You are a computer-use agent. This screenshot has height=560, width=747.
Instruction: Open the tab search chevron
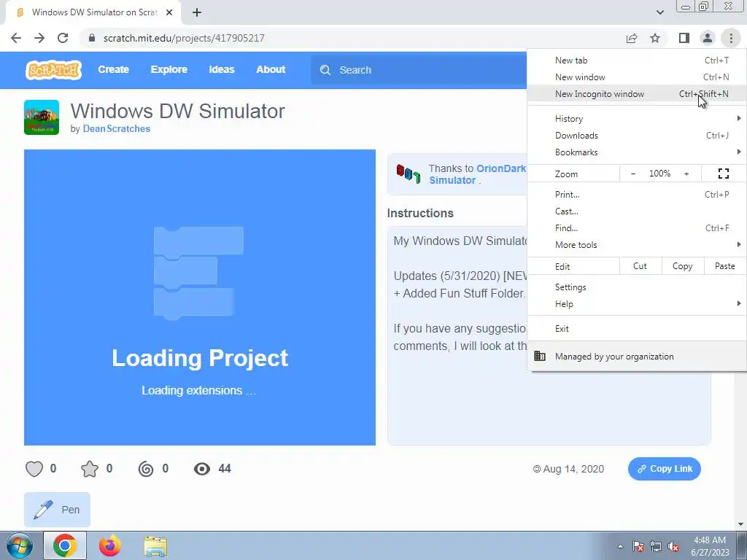pyautogui.click(x=659, y=12)
